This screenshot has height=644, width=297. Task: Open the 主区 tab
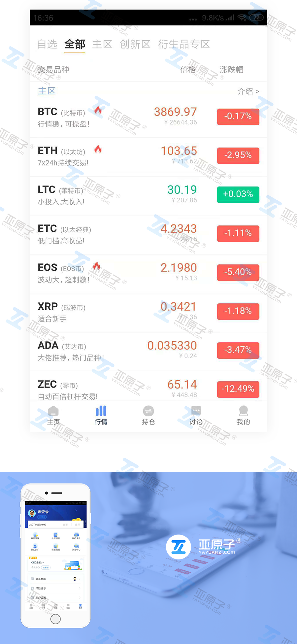102,44
